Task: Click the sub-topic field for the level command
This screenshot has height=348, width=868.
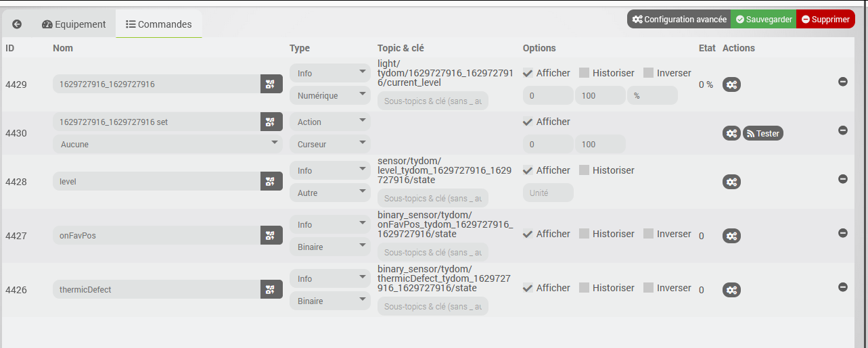Action: 433,198
